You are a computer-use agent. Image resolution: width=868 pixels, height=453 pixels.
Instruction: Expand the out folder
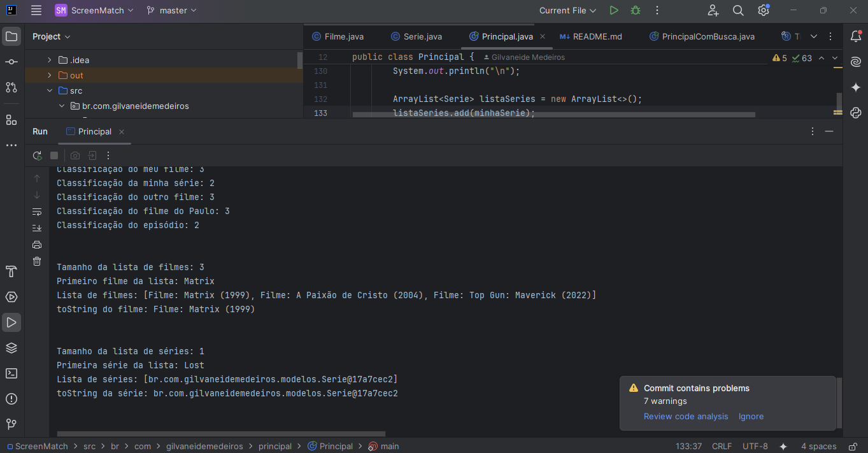(50, 75)
